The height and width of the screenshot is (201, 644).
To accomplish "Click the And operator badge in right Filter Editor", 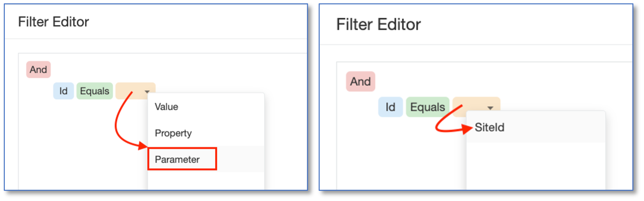I will [x=360, y=81].
